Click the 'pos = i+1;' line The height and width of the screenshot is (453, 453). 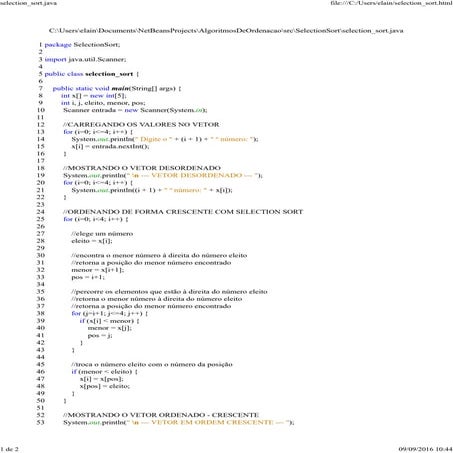(x=88, y=277)
